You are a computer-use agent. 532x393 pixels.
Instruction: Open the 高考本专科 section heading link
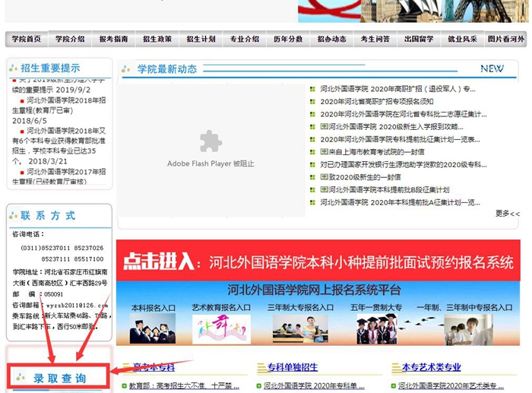pos(154,367)
